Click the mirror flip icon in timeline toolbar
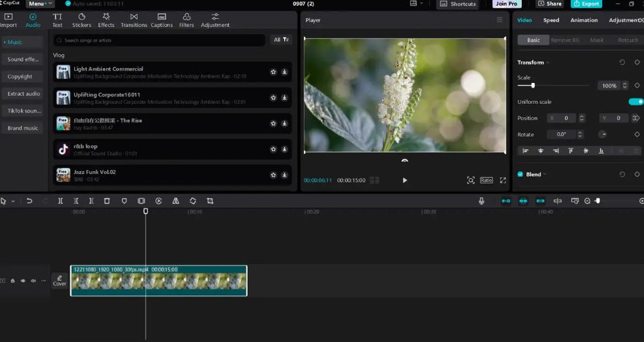This screenshot has height=342, width=644. coord(176,201)
